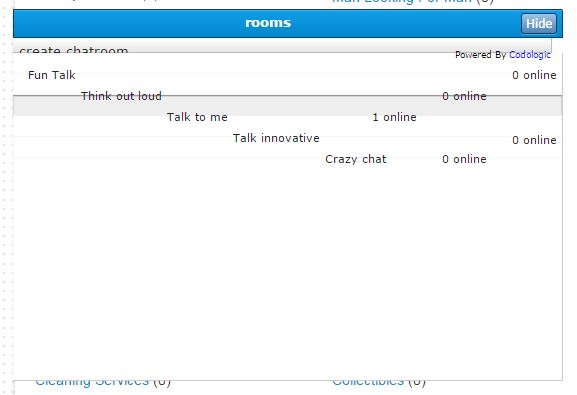
Task: Enter the Talk to me room
Action: pyautogui.click(x=197, y=117)
